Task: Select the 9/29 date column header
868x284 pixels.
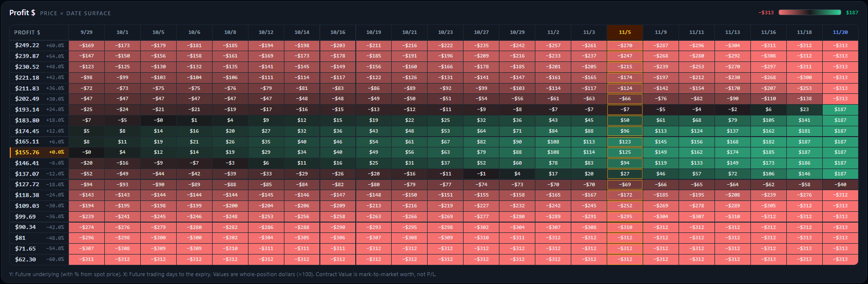Action: tap(87, 32)
